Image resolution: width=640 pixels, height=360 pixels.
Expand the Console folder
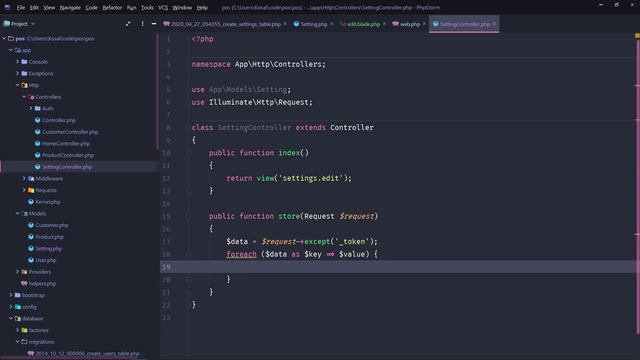[x=18, y=62]
